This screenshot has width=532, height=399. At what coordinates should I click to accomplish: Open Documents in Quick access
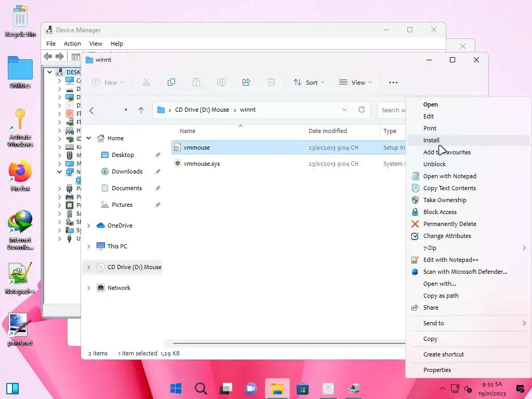pos(127,188)
